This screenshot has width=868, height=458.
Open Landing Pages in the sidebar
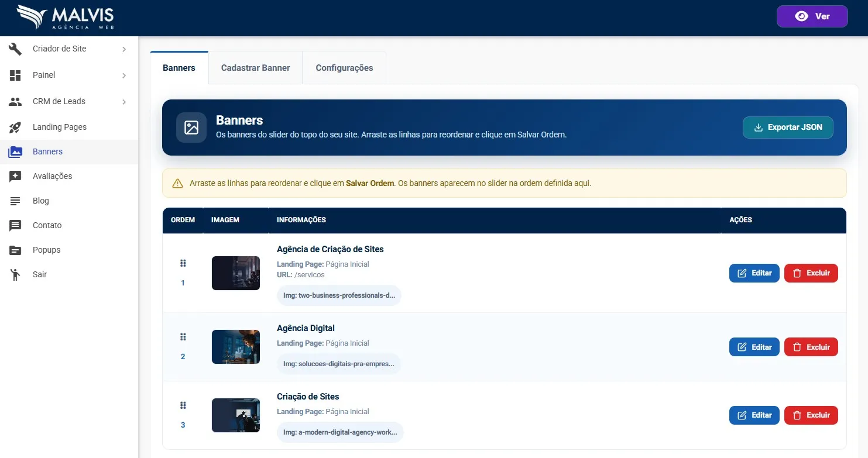69,127
